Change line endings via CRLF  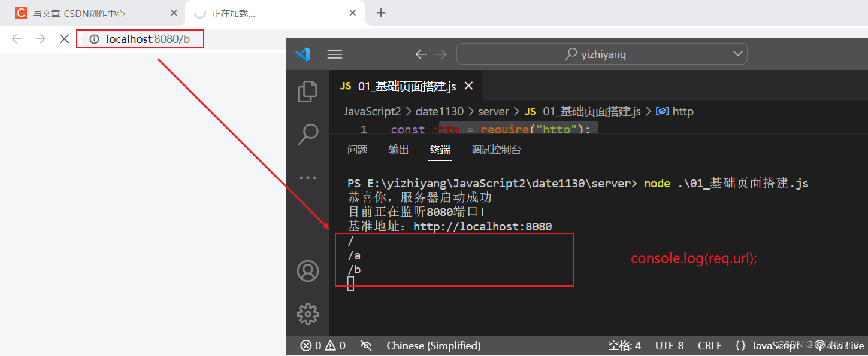tap(710, 345)
